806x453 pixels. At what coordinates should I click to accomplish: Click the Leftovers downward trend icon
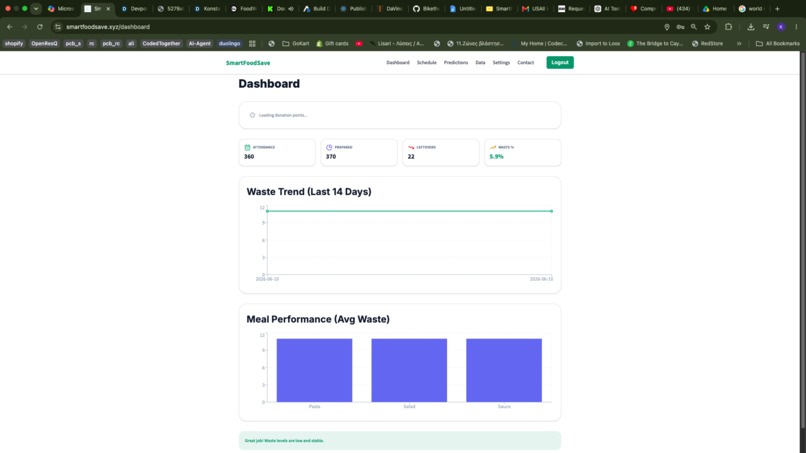click(411, 147)
